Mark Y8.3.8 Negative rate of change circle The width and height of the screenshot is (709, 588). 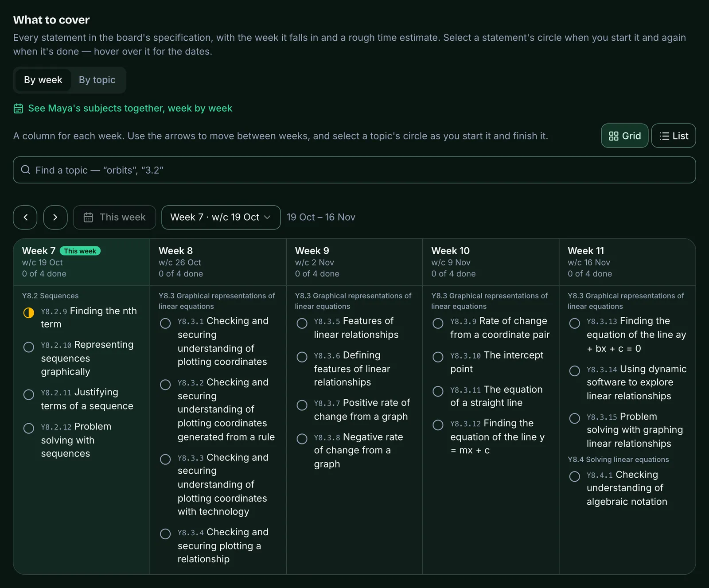point(302,439)
